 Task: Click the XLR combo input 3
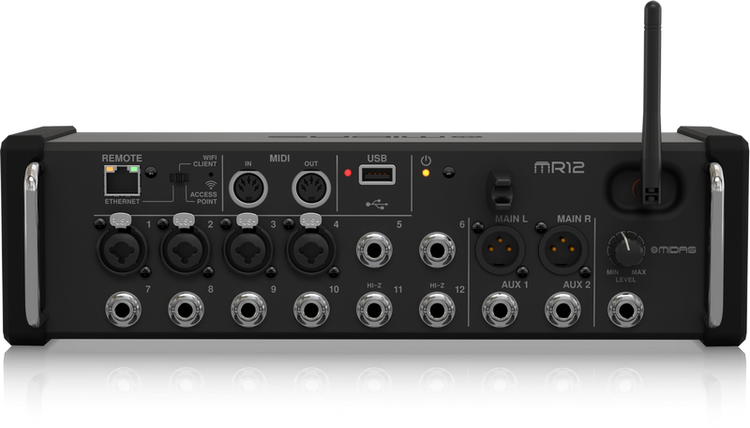pos(248,249)
